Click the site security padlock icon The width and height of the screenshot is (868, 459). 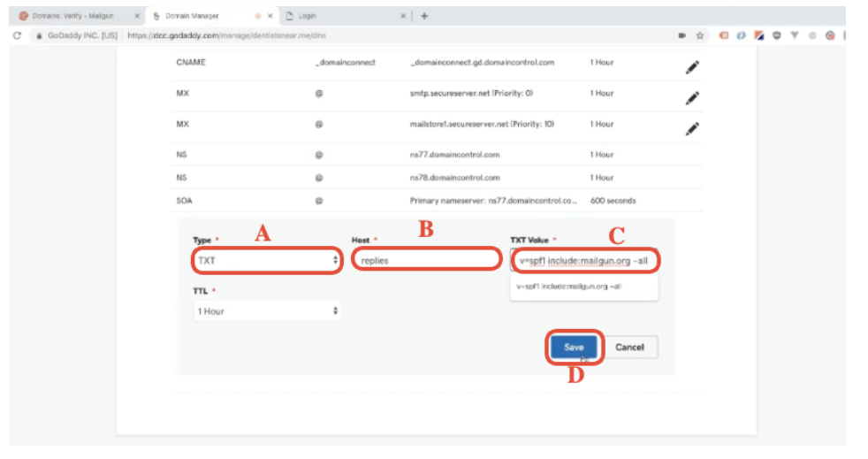coord(39,35)
